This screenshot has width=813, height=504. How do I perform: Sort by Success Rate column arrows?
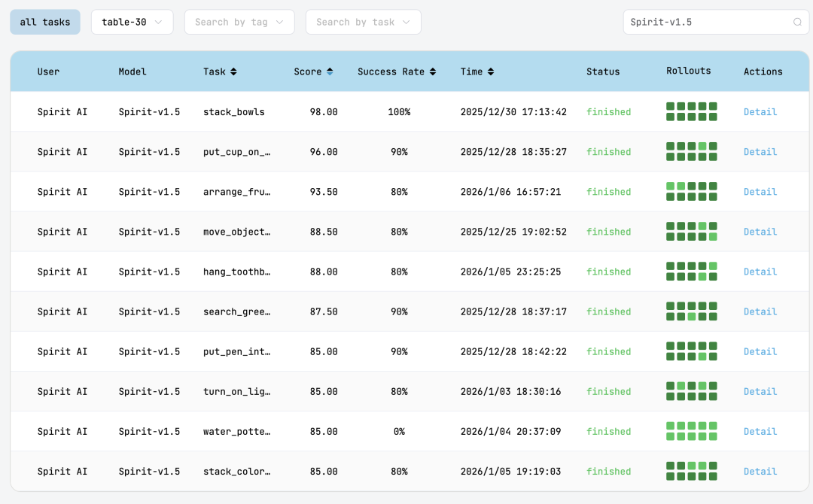(x=432, y=72)
